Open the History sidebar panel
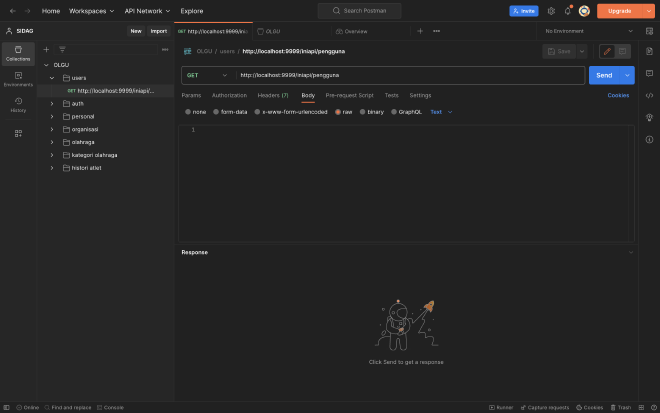Screen dimensions: 660x413 click(x=18, y=104)
